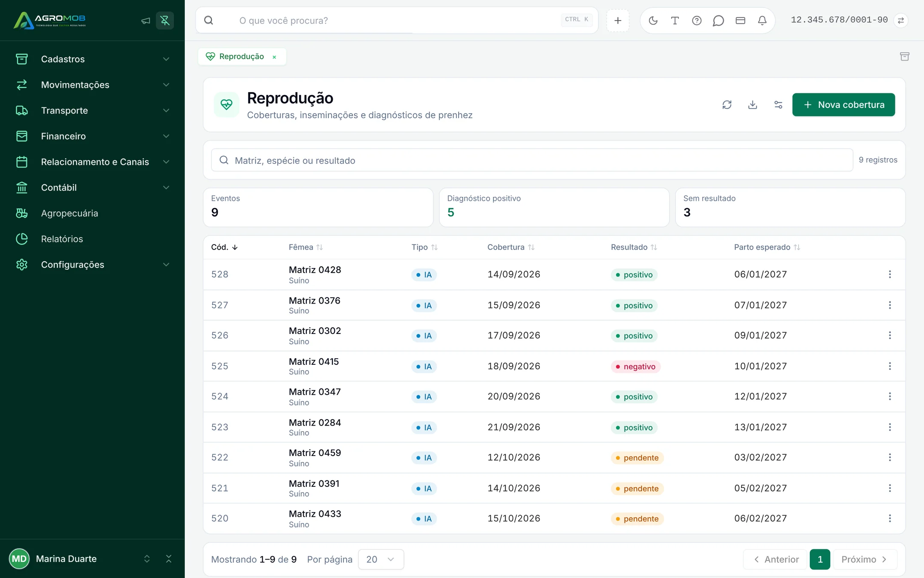Open the Relatórios section
Image resolution: width=924 pixels, height=578 pixels.
[x=92, y=239]
